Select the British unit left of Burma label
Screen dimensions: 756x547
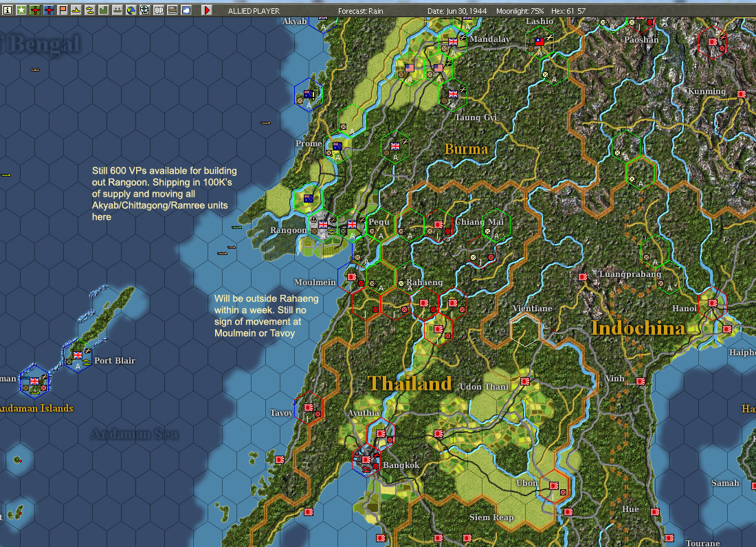point(395,146)
